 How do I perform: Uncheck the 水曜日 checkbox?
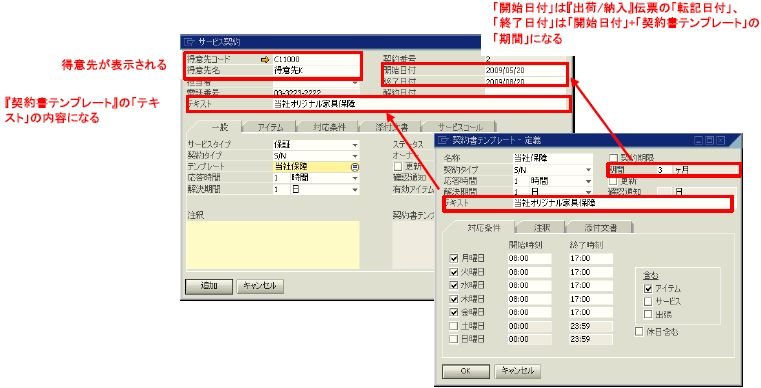(x=454, y=285)
